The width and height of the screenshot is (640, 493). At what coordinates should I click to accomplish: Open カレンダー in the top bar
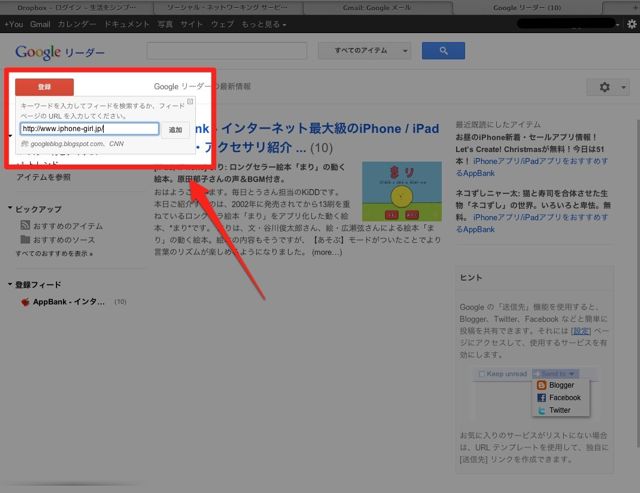coord(77,24)
